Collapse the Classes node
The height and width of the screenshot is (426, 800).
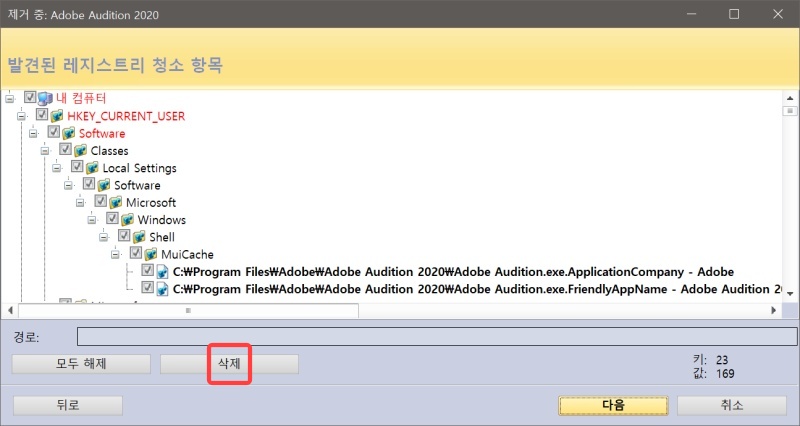45,151
